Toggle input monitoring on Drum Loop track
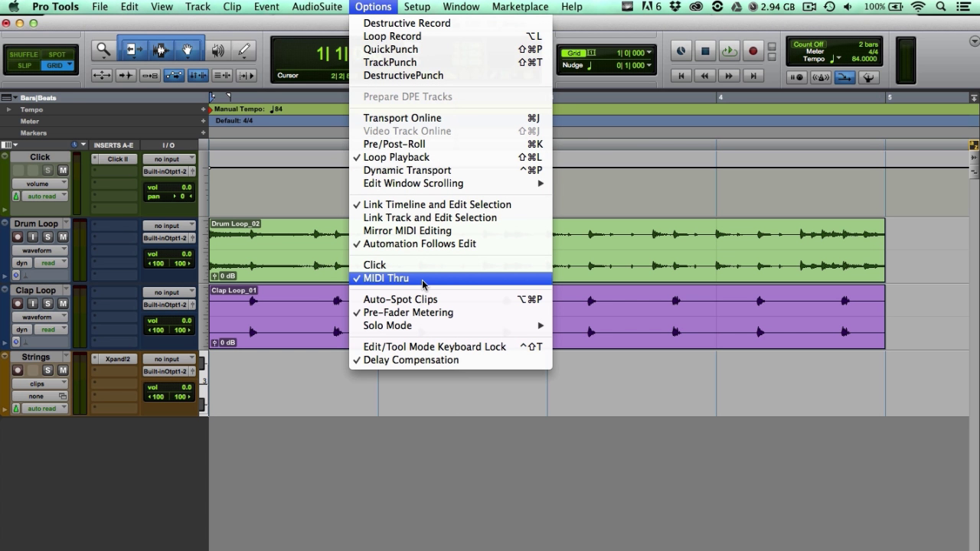This screenshot has width=980, height=551. tap(33, 237)
